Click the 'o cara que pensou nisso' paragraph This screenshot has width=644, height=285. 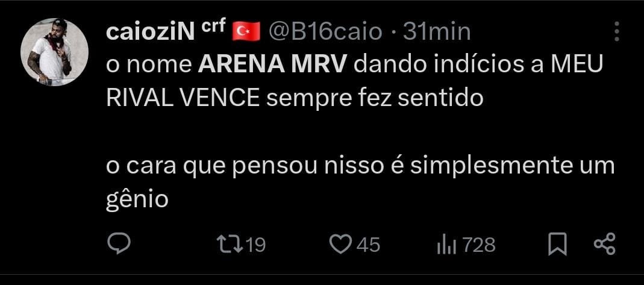click(360, 183)
